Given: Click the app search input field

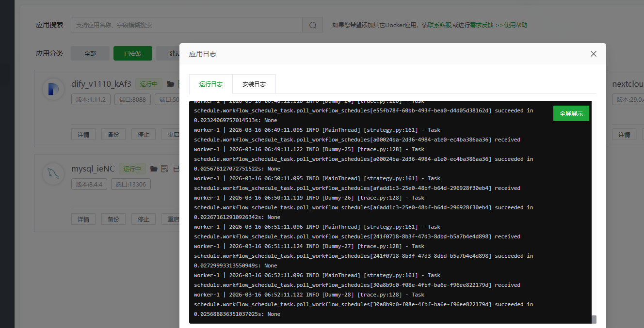Looking at the screenshot, I should [x=187, y=25].
